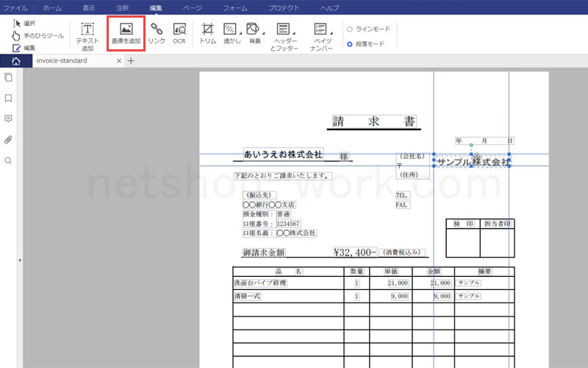Image resolution: width=588 pixels, height=368 pixels.
Task: Click the search magnifier in left sidebar
Action: pos(8,160)
